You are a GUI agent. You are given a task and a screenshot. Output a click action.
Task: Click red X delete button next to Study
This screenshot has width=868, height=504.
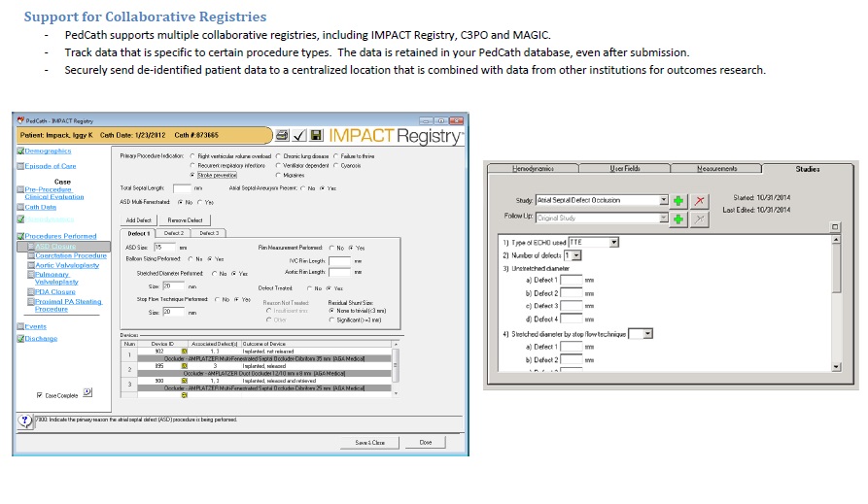[x=700, y=201]
